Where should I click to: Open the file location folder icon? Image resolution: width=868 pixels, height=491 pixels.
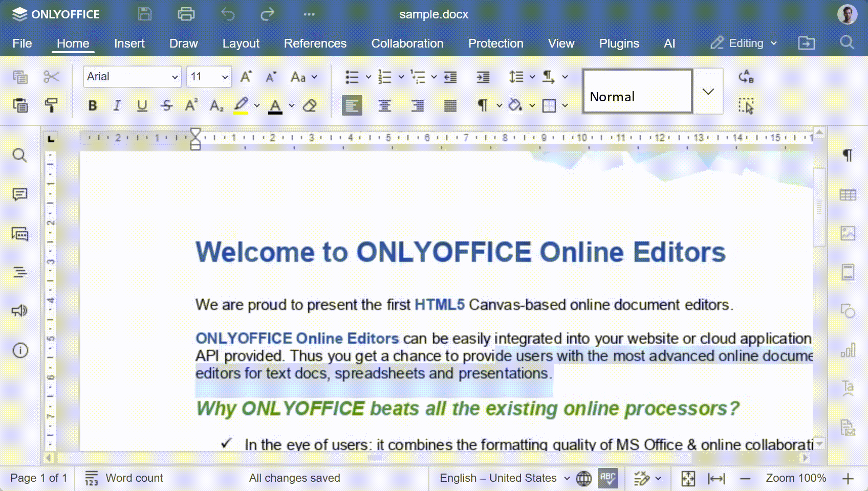pyautogui.click(x=806, y=43)
